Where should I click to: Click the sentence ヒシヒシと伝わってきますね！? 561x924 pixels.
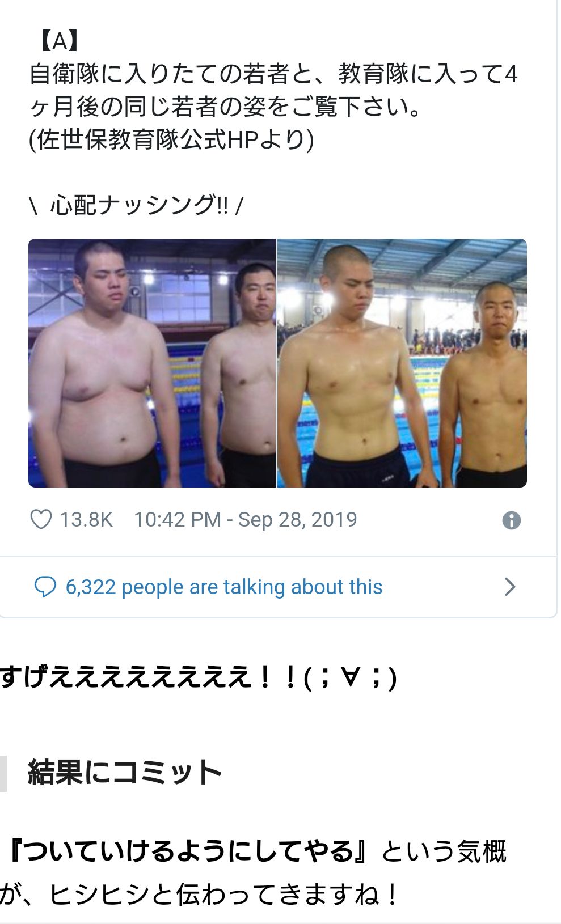224,895
